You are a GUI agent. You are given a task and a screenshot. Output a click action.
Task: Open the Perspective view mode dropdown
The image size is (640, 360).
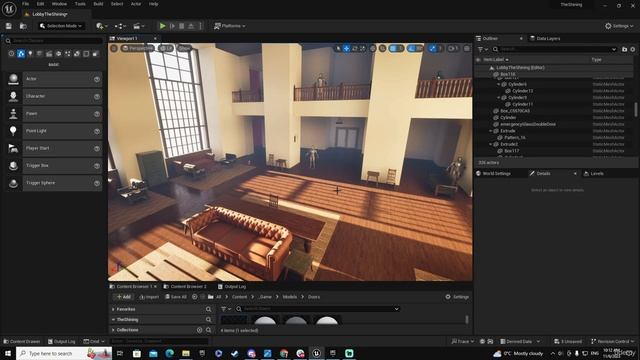tap(138, 48)
